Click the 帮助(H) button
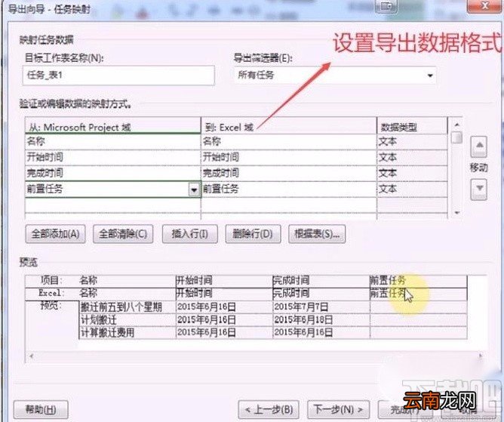Viewport: 504px width, 422px height. click(x=41, y=409)
